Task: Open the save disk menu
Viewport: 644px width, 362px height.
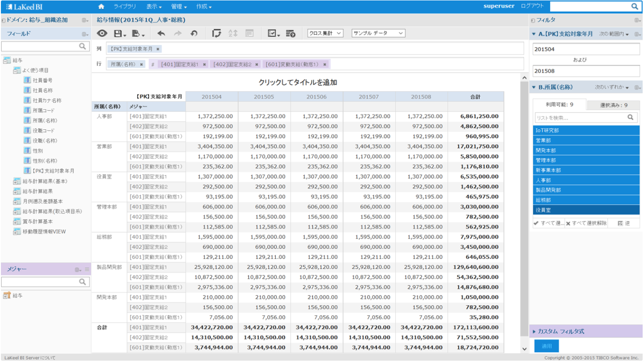Action: (x=120, y=33)
